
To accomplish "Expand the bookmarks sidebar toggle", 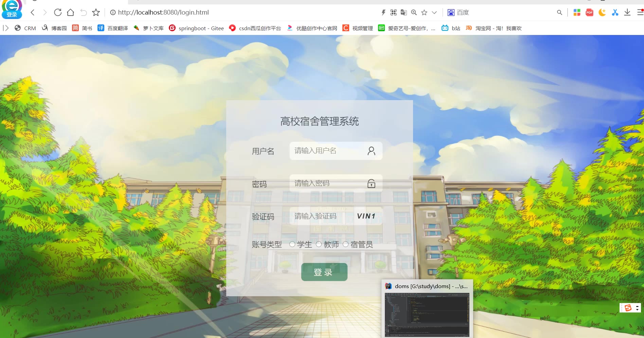I will click(6, 28).
